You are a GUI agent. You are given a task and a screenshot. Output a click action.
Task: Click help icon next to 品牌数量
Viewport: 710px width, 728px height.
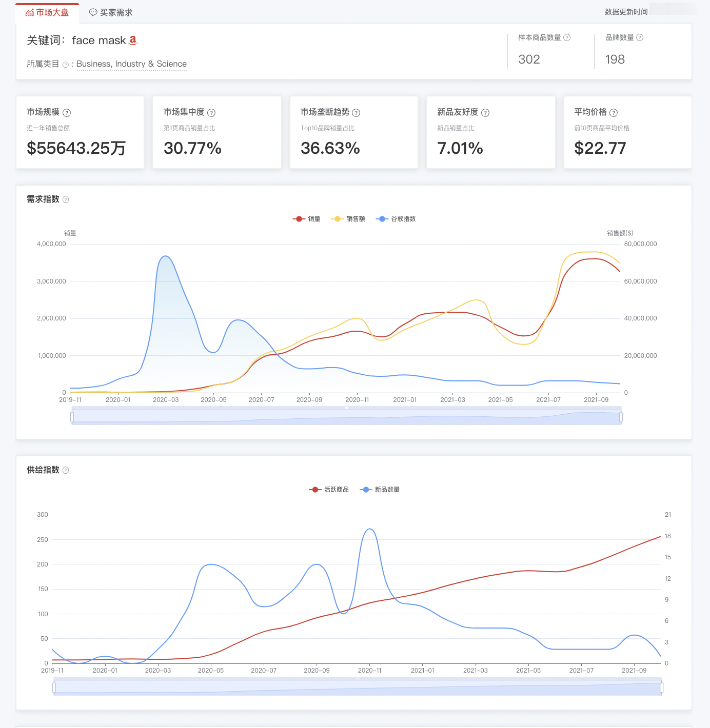tap(640, 37)
